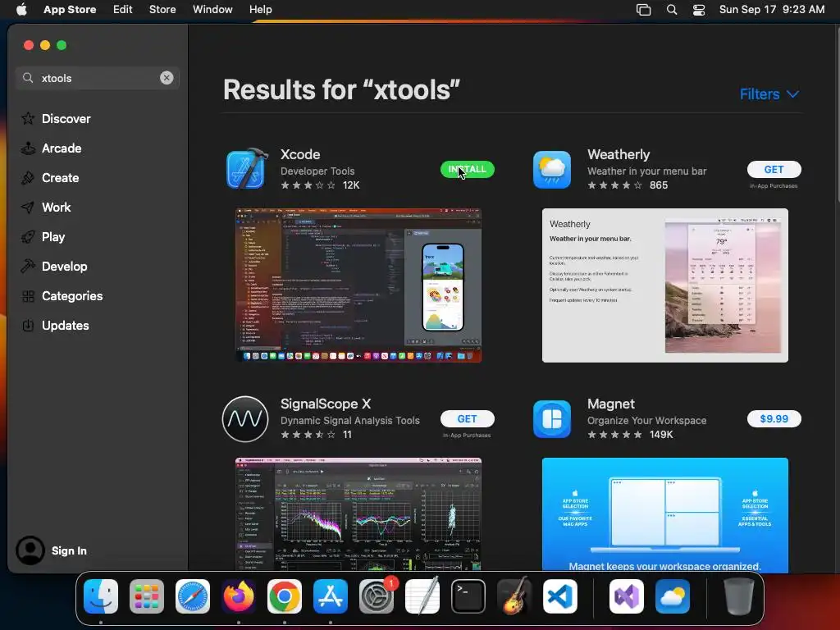
Task: Open TextEdit from the Dock
Action: [422, 596]
